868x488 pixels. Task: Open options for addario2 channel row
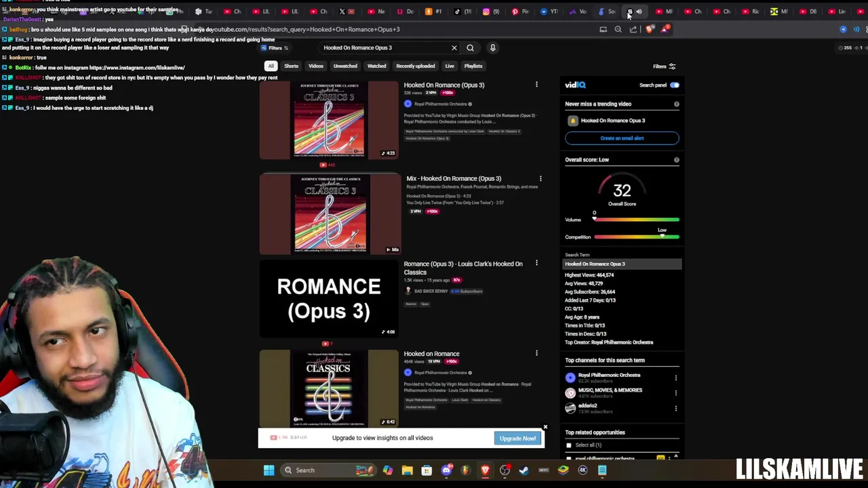click(x=676, y=408)
